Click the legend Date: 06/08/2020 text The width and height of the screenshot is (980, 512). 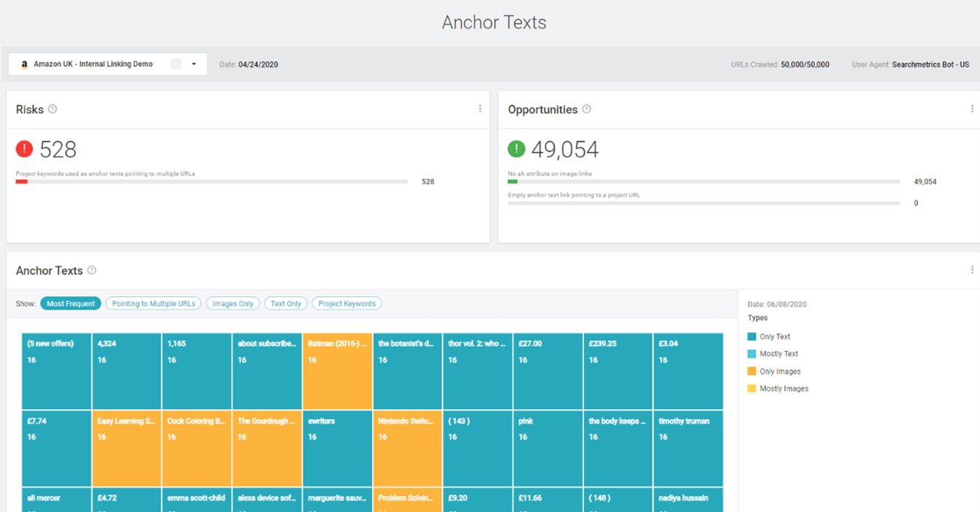point(777,304)
